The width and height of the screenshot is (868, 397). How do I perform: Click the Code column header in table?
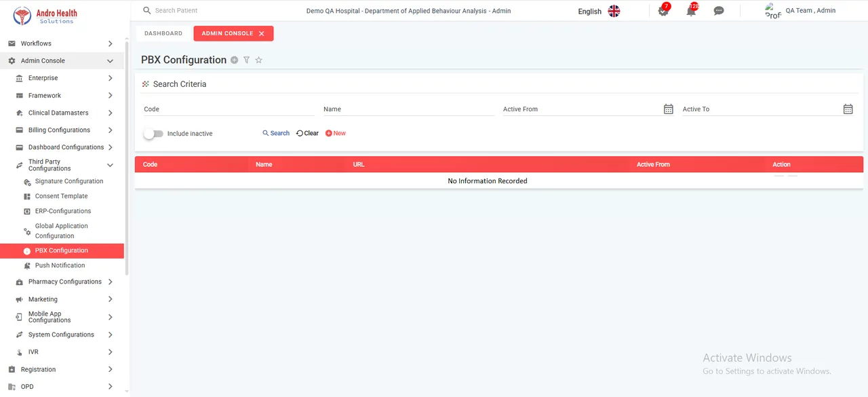[x=151, y=164]
